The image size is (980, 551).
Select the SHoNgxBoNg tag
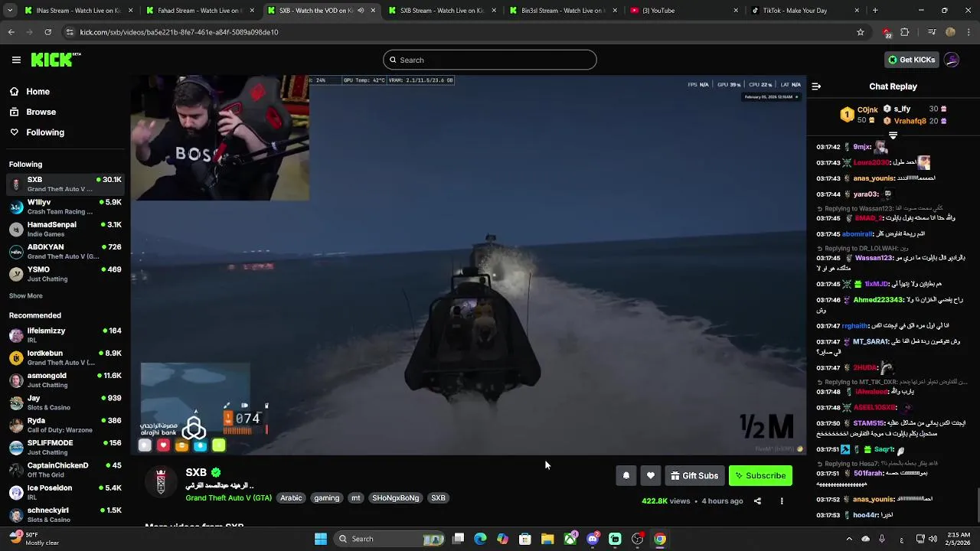tap(395, 498)
